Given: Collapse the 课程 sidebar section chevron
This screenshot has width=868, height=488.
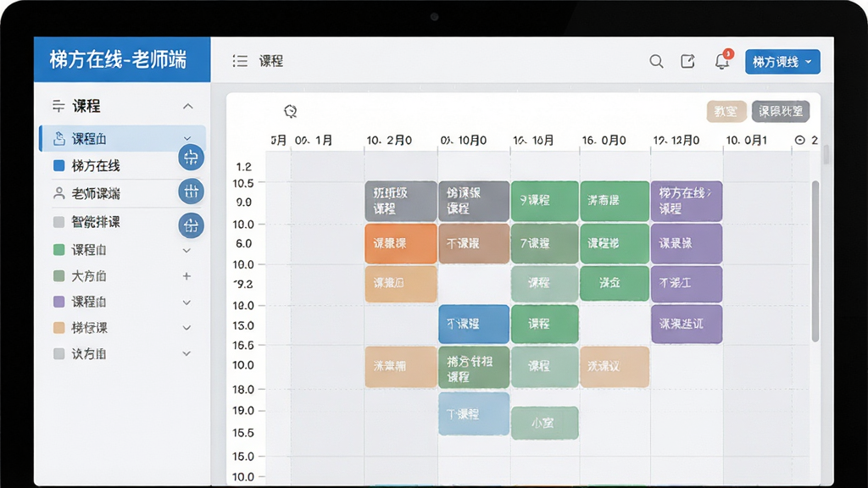Looking at the screenshot, I should coord(188,106).
